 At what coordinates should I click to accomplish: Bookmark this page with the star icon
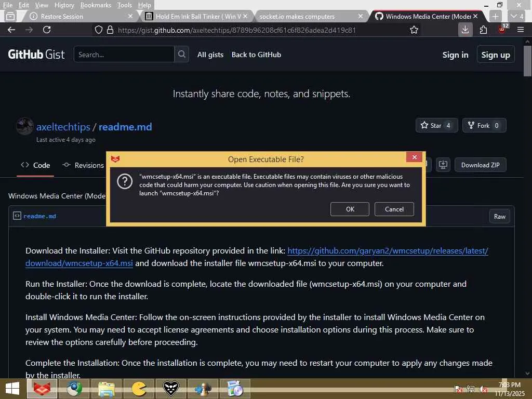414,30
